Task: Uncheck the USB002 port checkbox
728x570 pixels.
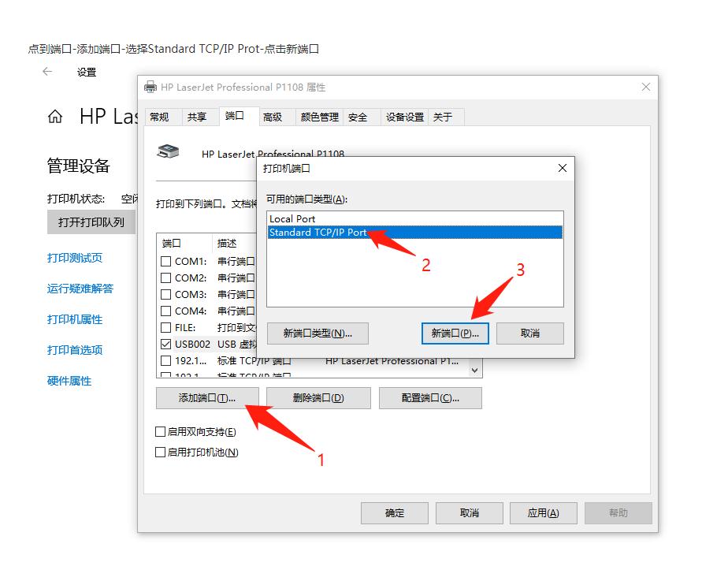Action: point(165,345)
